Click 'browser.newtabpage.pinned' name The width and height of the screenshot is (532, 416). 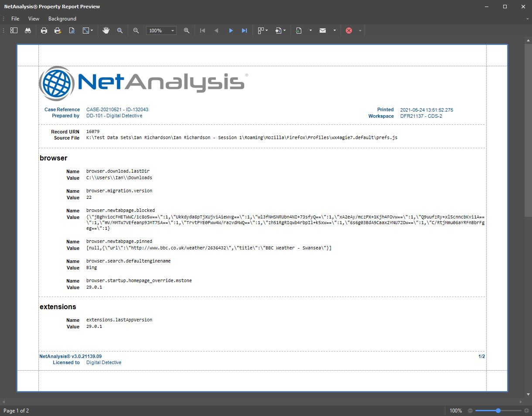click(119, 241)
